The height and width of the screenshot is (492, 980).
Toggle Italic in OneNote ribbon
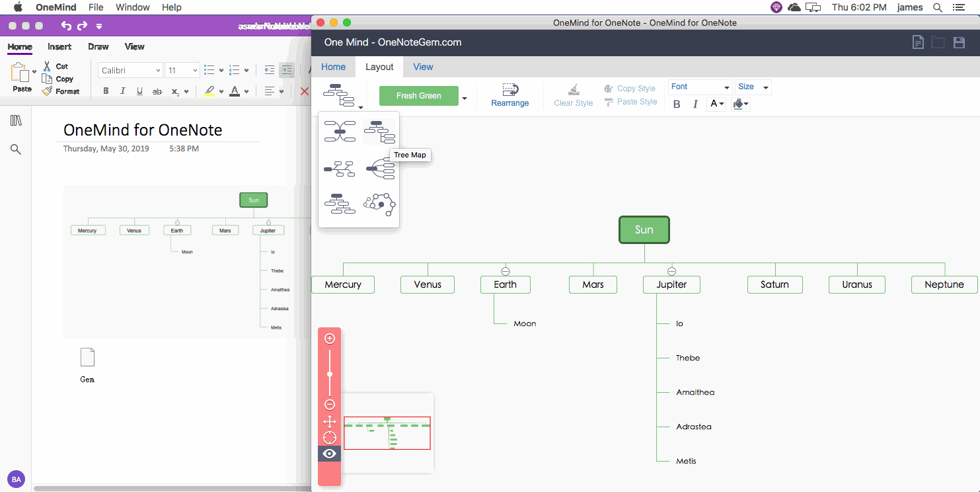coord(122,91)
